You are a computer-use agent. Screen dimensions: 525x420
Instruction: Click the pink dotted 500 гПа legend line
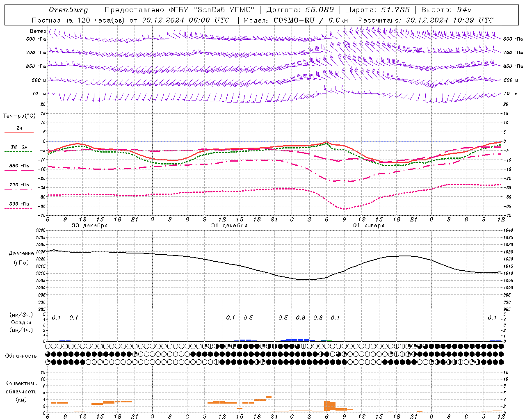(x=18, y=208)
